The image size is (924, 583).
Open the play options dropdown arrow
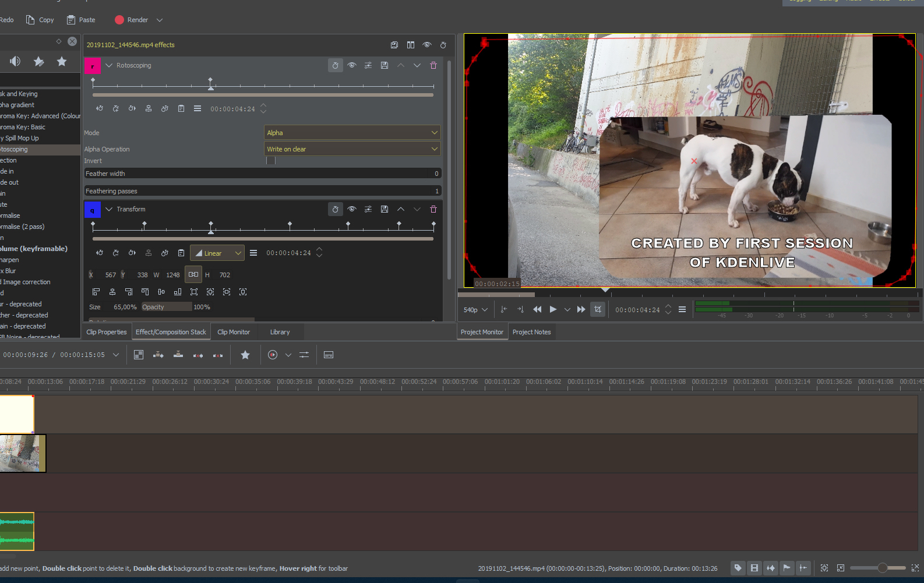[x=567, y=309]
